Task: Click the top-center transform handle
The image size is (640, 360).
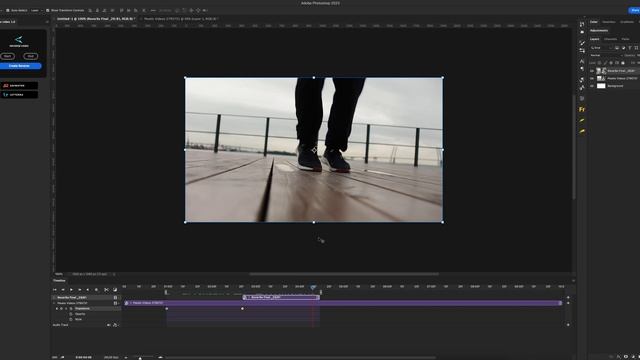Action: pyautogui.click(x=313, y=78)
